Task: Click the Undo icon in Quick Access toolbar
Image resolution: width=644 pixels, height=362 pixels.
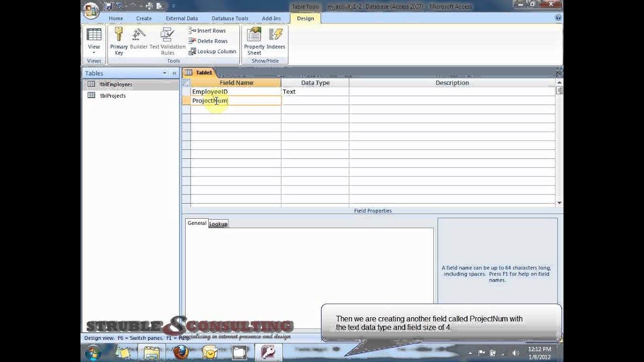Action: pos(120,6)
